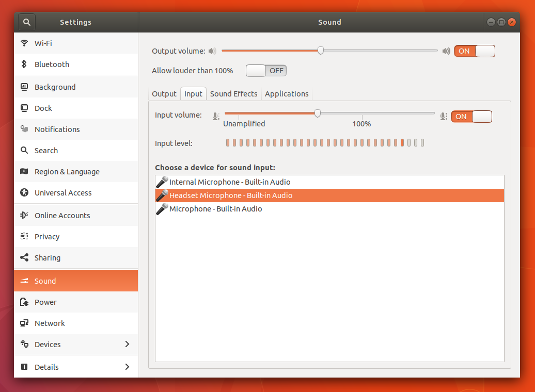The width and height of the screenshot is (535, 392).
Task: Click the 100% slider mark label
Action: pos(361,124)
